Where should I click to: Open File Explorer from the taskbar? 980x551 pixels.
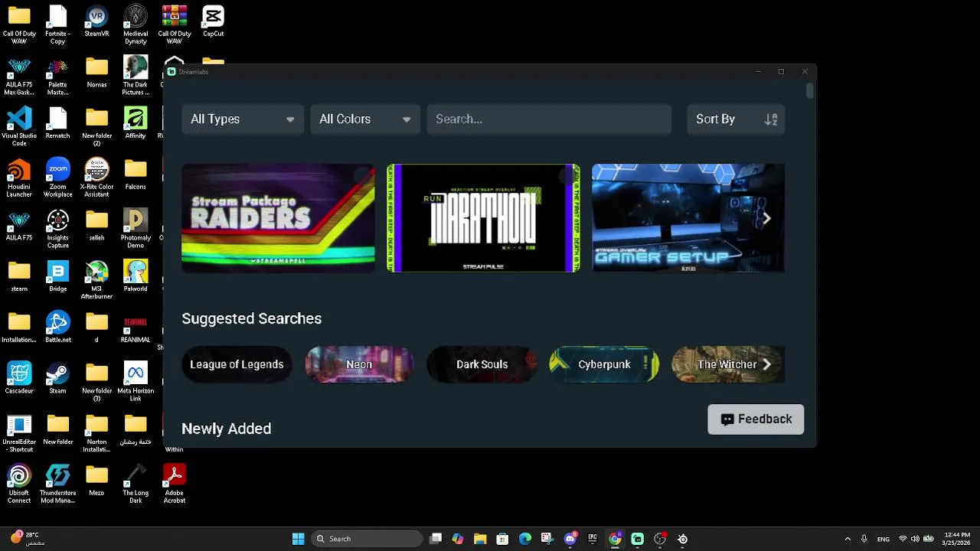coord(480,539)
